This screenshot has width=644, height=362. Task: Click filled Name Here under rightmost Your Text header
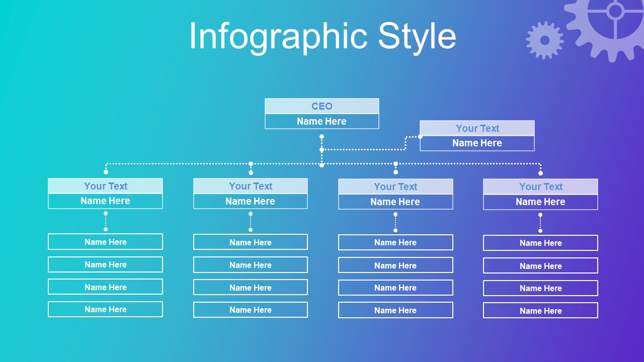pyautogui.click(x=541, y=202)
